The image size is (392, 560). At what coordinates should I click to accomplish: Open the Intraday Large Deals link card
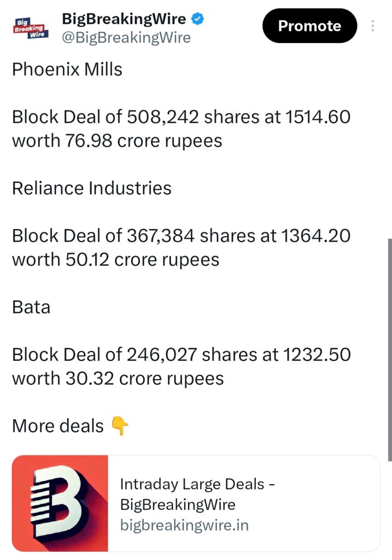(197, 504)
